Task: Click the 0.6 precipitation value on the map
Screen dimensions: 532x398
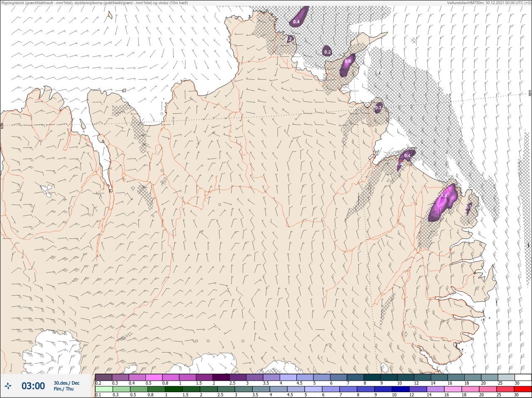Action: pos(348,61)
